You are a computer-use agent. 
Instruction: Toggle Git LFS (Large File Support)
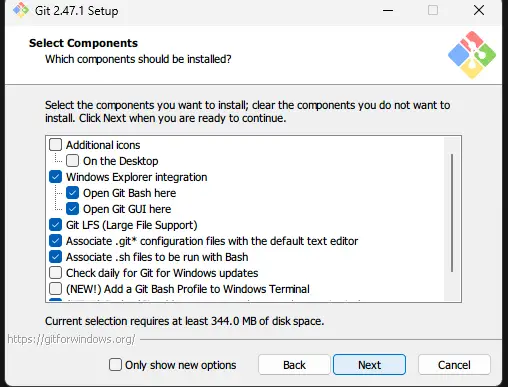point(55,225)
